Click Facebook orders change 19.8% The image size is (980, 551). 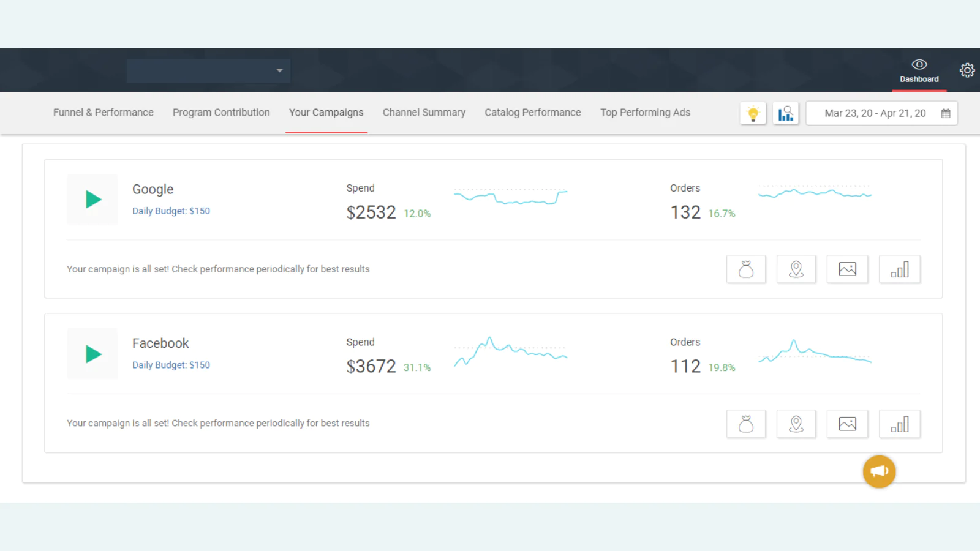click(722, 368)
